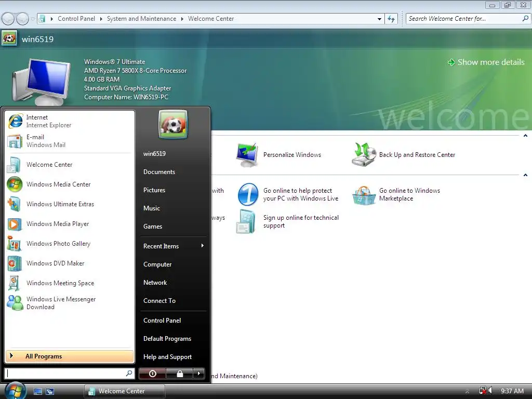The height and width of the screenshot is (399, 532).
Task: Click the power sleep button in Start menu
Action: pos(152,374)
